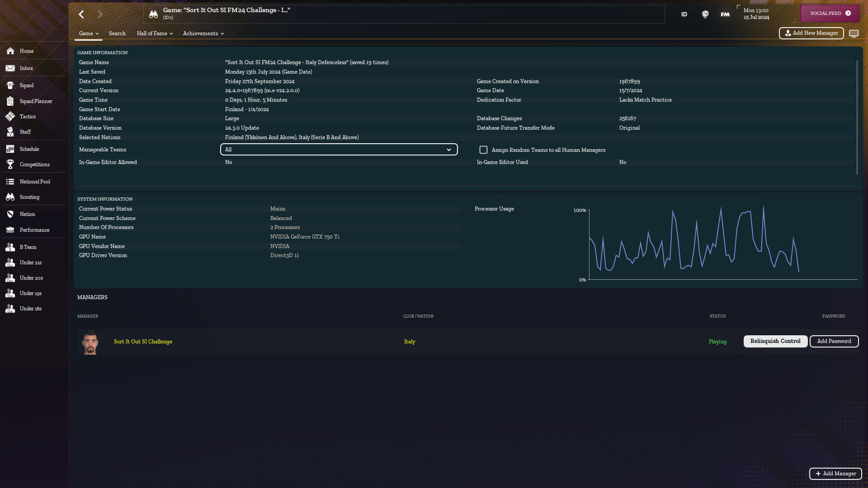868x488 pixels.
Task: Expand the Hall of Fame menu
Action: [x=155, y=33]
